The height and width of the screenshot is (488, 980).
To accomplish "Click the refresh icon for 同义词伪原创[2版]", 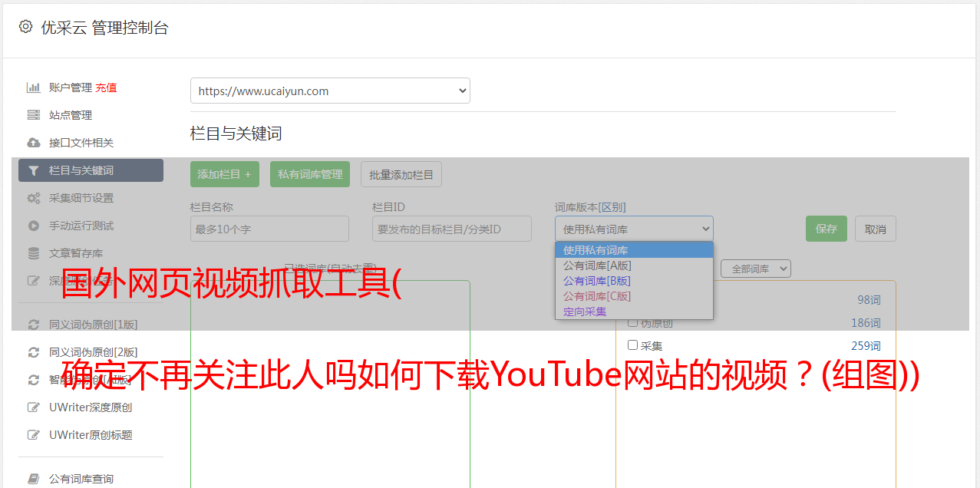I will pos(33,352).
